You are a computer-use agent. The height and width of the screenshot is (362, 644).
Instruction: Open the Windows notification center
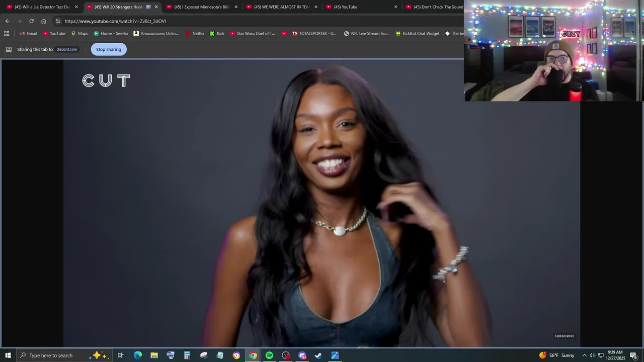tap(634, 355)
